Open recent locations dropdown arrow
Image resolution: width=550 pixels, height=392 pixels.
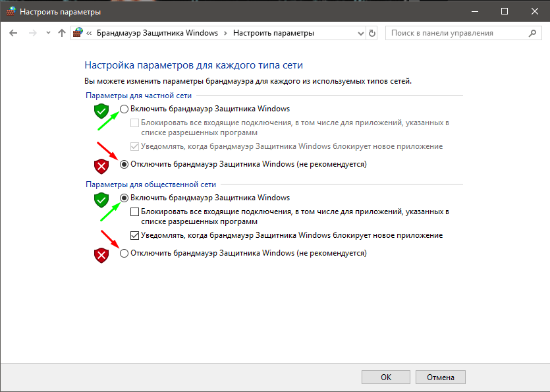click(48, 33)
